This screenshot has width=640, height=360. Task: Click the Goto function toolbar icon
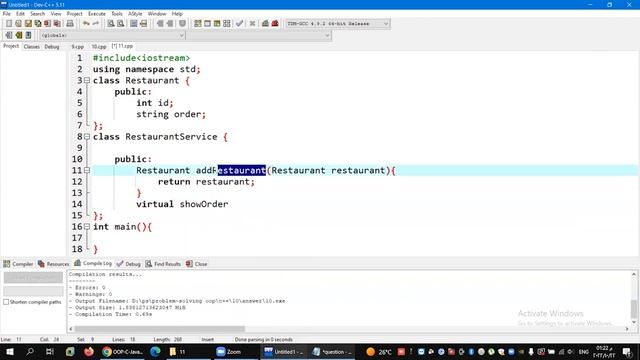(133, 24)
